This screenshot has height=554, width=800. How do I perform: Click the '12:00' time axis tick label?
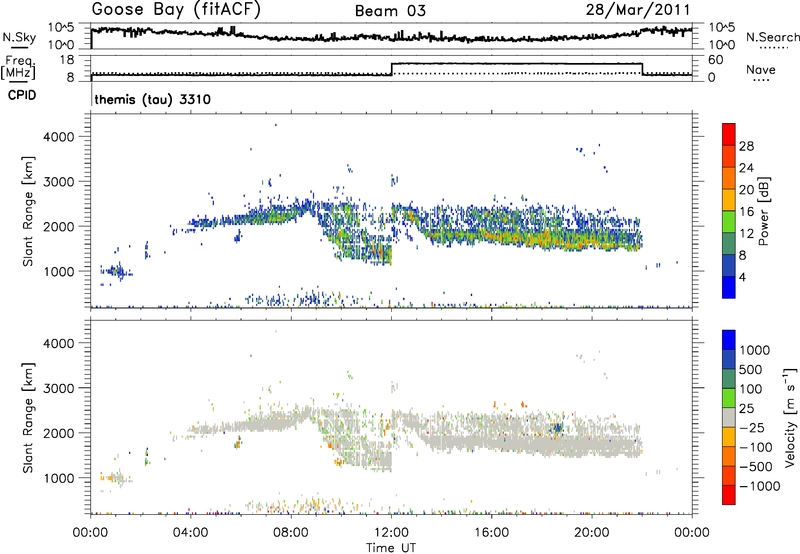(x=391, y=533)
